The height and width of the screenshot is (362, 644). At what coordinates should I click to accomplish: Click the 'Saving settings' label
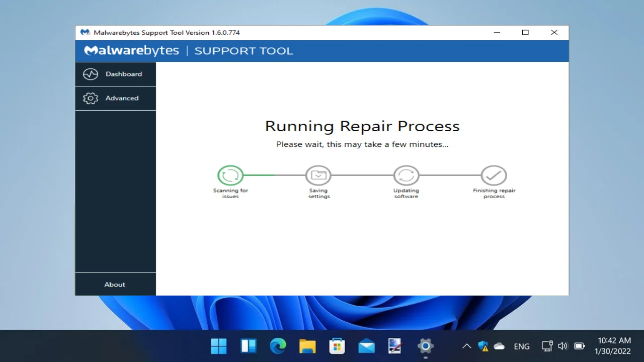pos(318,194)
